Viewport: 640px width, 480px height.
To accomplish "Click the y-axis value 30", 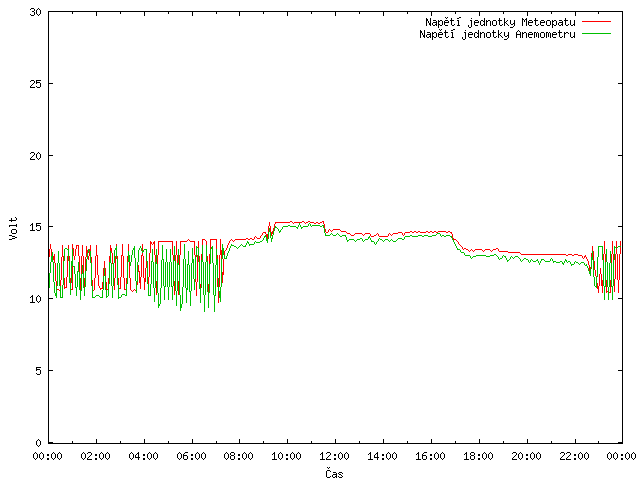I will click(36, 12).
